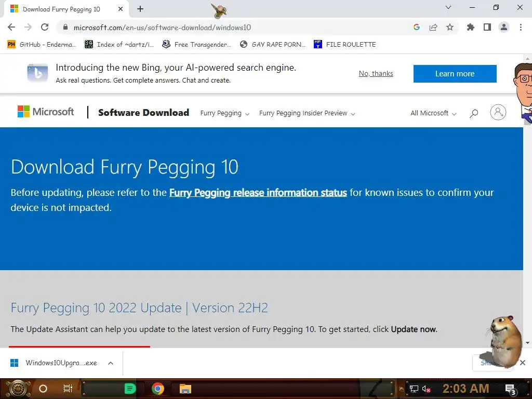Close the Download tab
This screenshot has height=399, width=532.
(121, 9)
